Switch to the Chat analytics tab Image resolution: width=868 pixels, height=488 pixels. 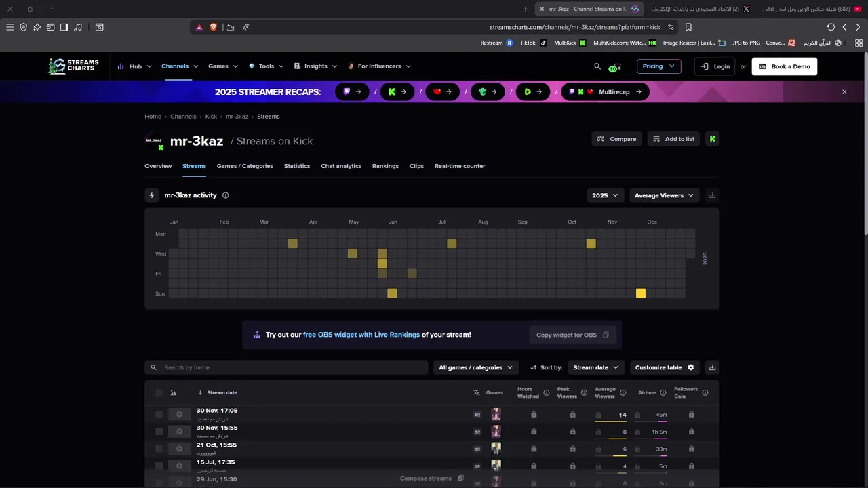[x=341, y=166]
